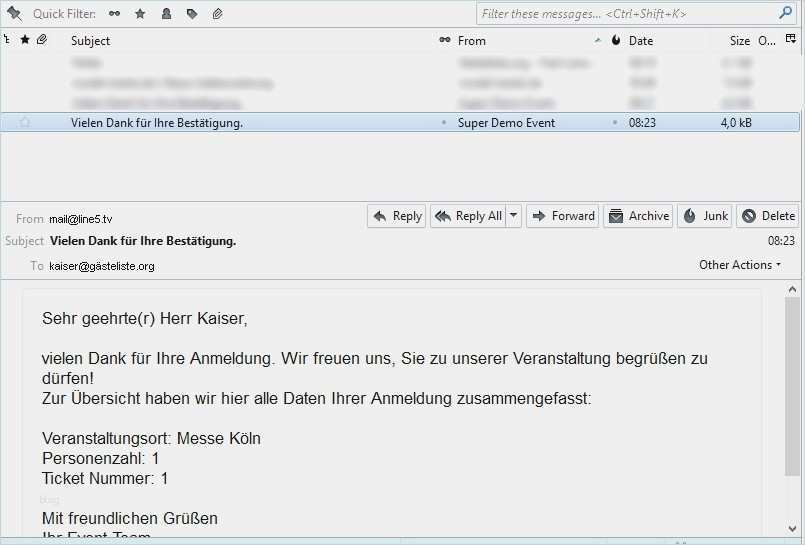Screen dimensions: 805x545
Task: Click the thread column header icon
Action: click(x=7, y=40)
